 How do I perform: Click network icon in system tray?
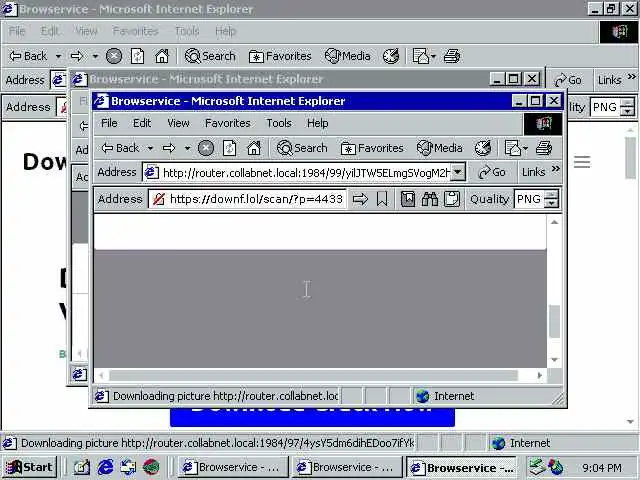click(x=537, y=467)
